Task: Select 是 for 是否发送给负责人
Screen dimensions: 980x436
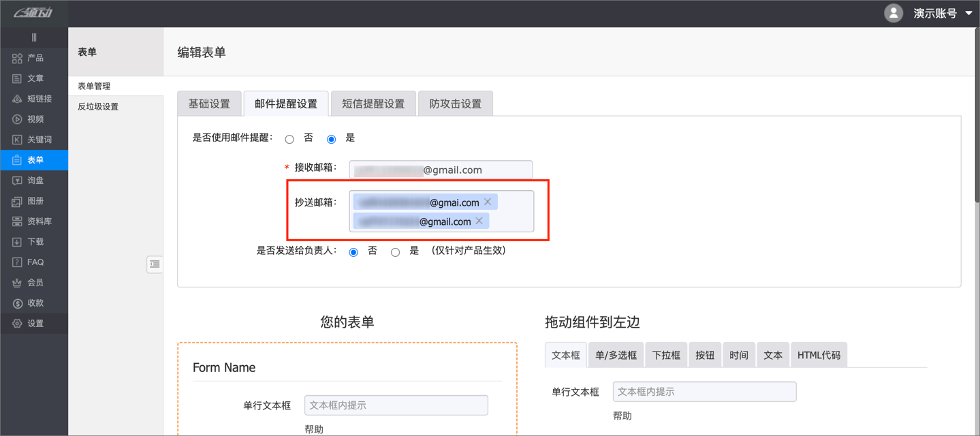Action: coord(395,251)
